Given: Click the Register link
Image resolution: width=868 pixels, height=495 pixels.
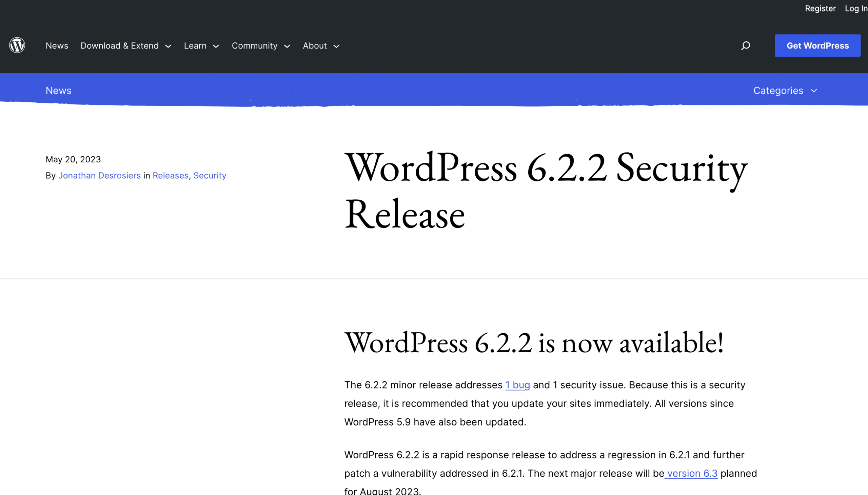Looking at the screenshot, I should pos(820,8).
